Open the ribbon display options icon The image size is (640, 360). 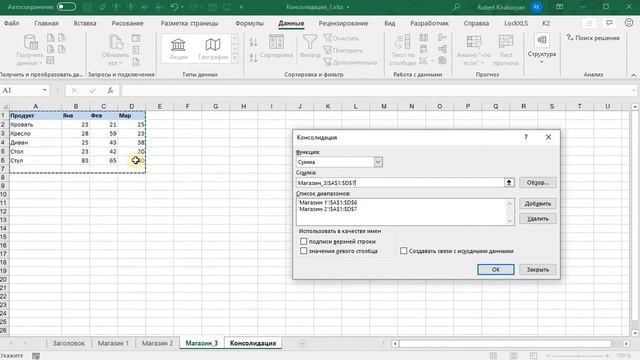click(x=560, y=7)
